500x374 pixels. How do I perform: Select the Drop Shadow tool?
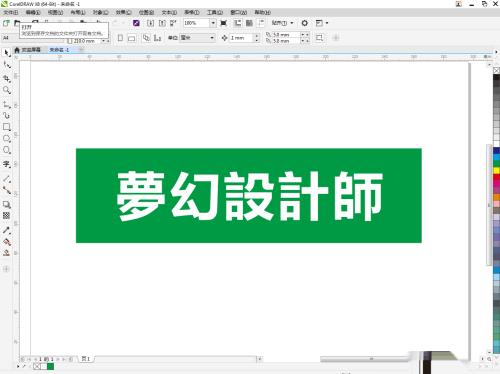(6, 205)
